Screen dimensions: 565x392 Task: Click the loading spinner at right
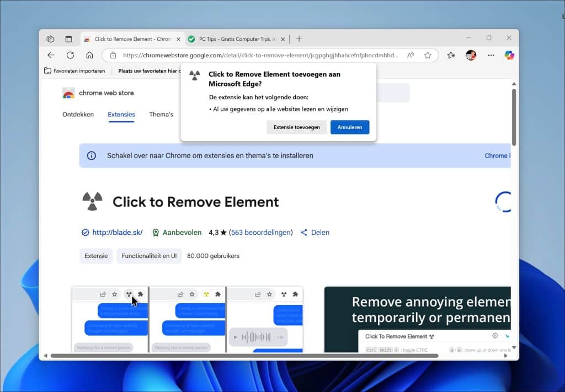(503, 202)
